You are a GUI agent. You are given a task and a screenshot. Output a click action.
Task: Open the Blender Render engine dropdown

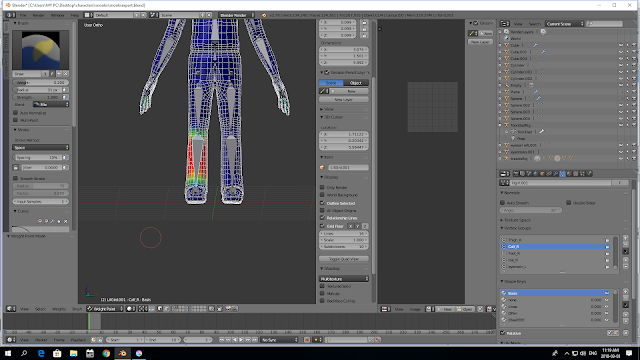pyautogui.click(x=237, y=15)
